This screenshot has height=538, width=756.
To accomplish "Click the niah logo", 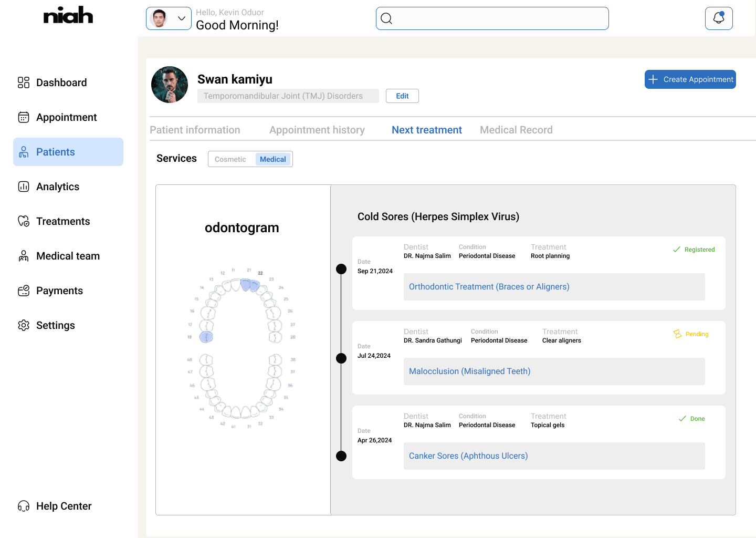I will (68, 15).
